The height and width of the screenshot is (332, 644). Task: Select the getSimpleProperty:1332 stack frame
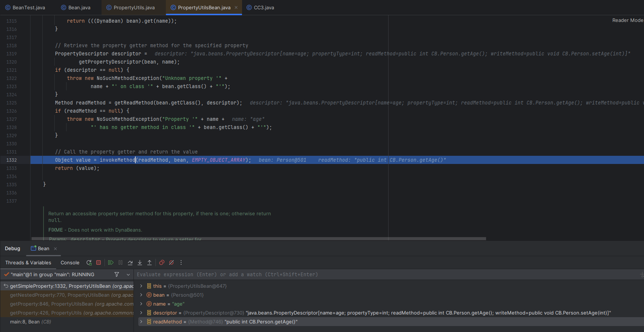(67, 286)
